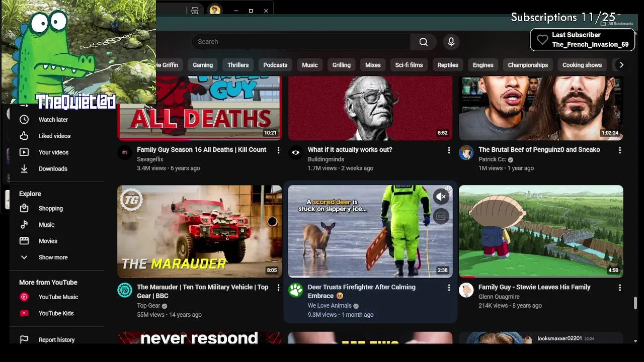Screen dimensions: 644x362
Task: Click the search magnifier button
Action: click(x=424, y=42)
